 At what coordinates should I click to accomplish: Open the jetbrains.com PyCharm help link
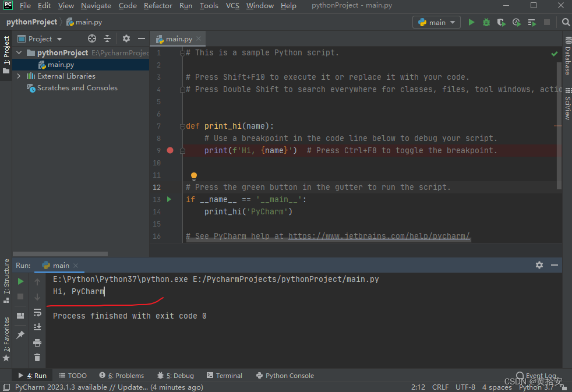click(379, 236)
